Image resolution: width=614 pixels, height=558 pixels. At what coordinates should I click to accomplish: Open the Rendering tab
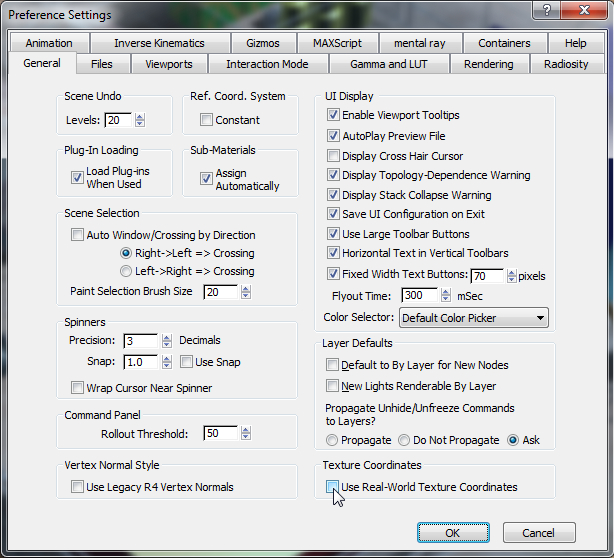(x=489, y=64)
